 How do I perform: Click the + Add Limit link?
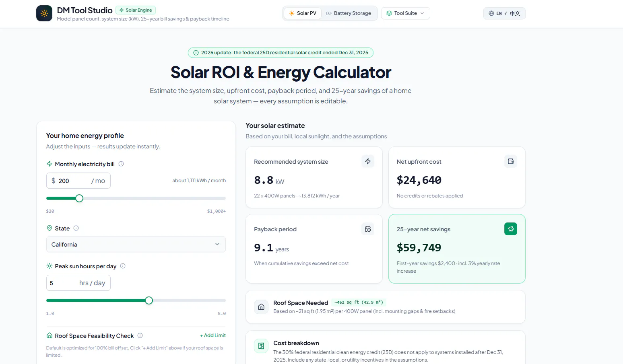(x=213, y=335)
